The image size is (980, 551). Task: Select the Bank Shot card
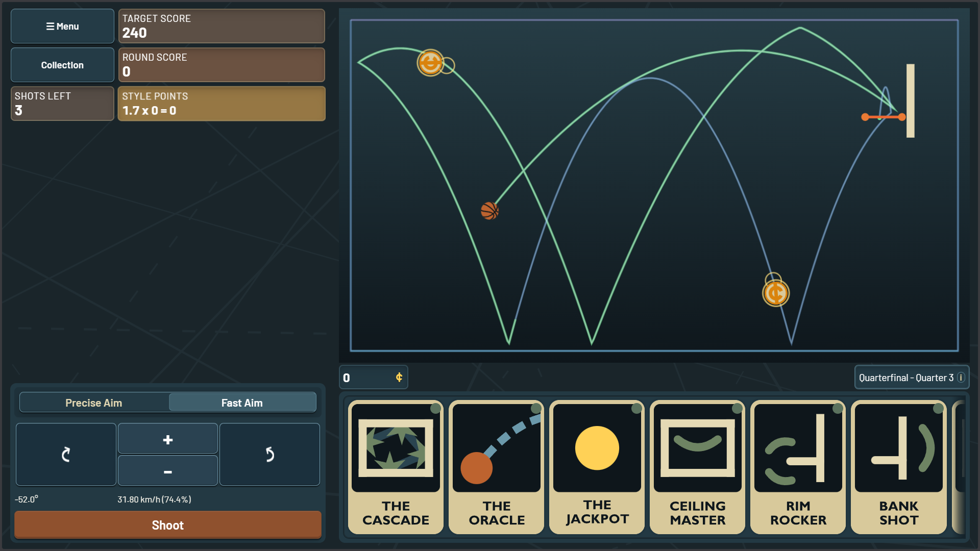point(898,467)
